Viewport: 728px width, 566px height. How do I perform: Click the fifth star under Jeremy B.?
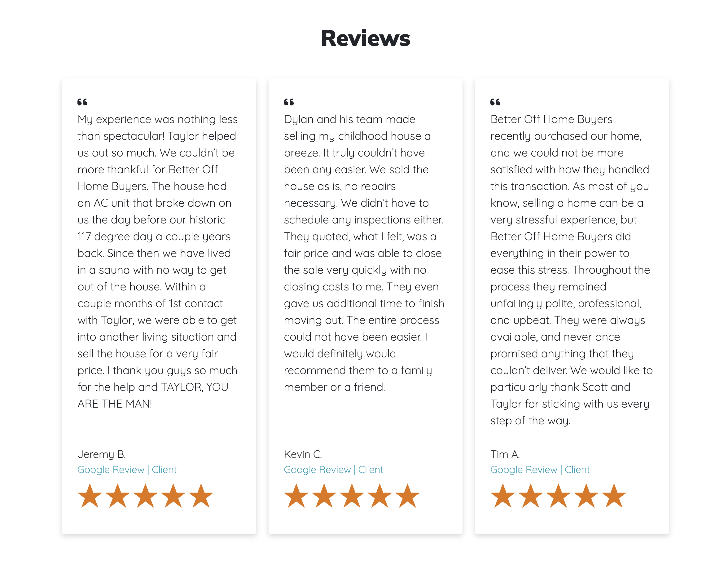pos(201,496)
